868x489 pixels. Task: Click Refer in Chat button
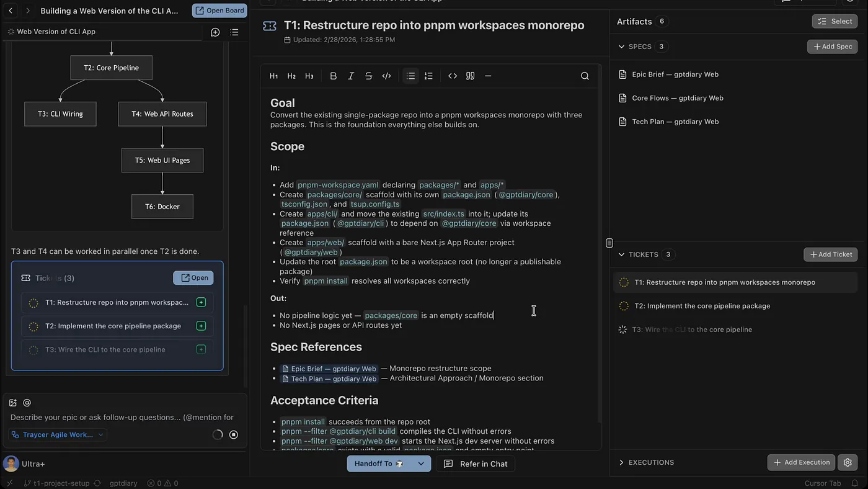[x=476, y=464]
